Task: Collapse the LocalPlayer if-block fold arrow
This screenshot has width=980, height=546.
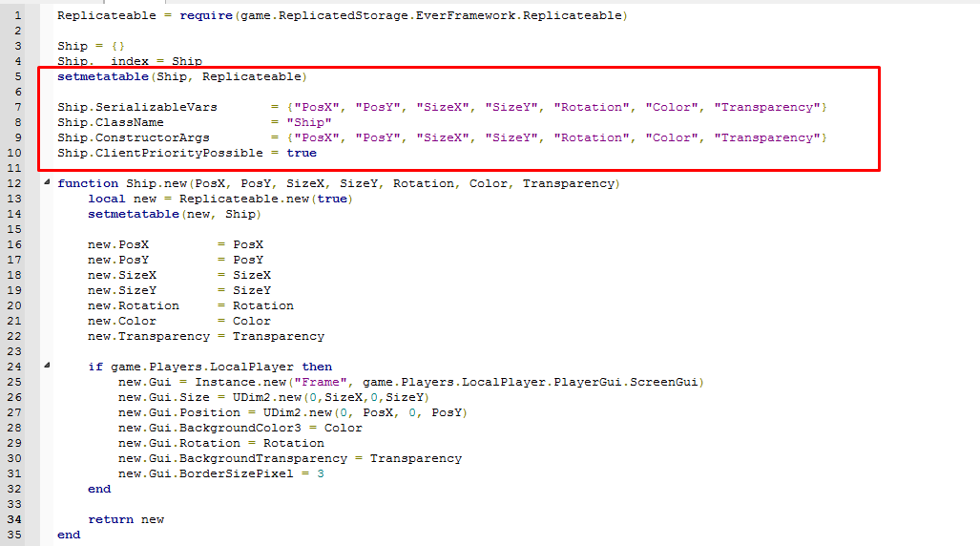Action: (x=47, y=366)
